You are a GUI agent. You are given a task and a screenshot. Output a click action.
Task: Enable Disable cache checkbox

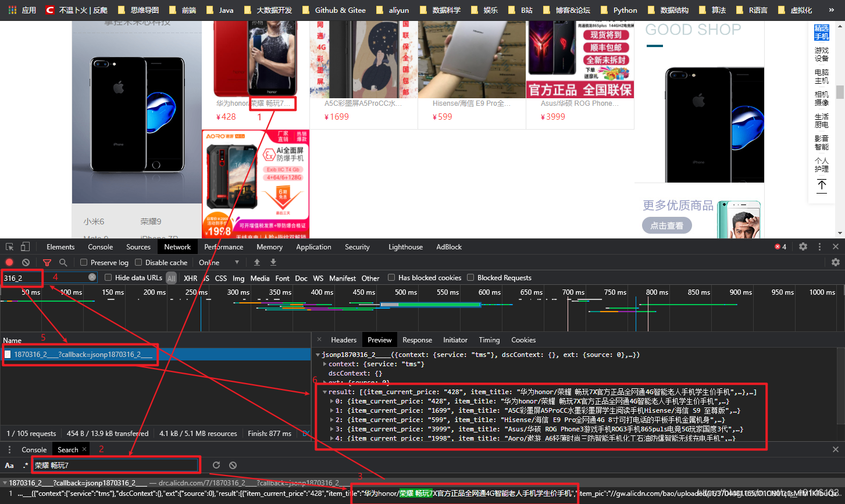138,262
